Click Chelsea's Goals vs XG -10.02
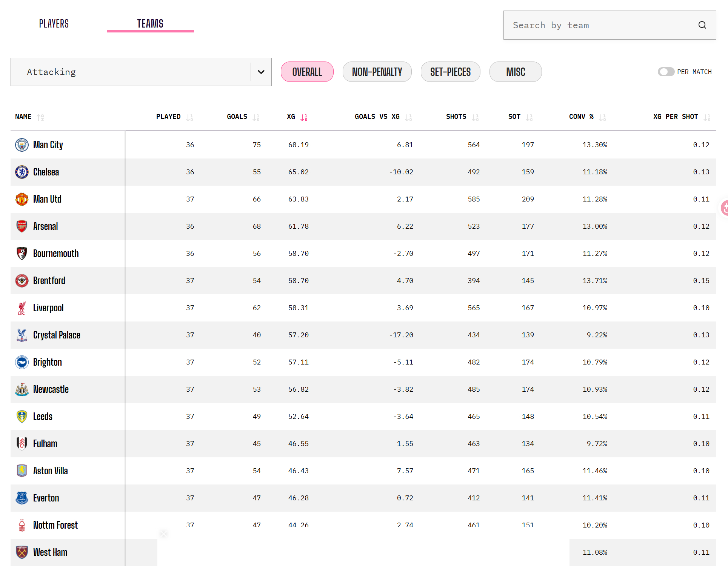The image size is (728, 566). click(x=401, y=172)
